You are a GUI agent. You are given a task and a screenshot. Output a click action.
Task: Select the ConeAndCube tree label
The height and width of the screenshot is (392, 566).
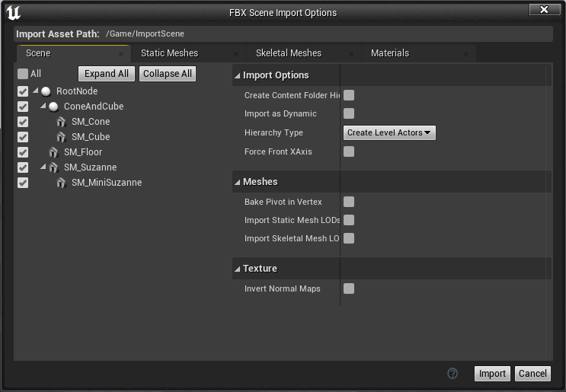[94, 107]
